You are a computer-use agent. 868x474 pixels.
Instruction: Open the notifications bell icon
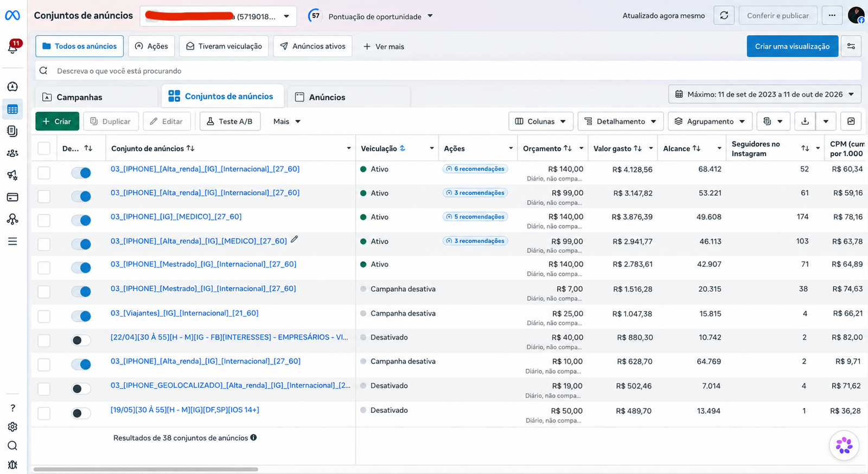pyautogui.click(x=12, y=48)
